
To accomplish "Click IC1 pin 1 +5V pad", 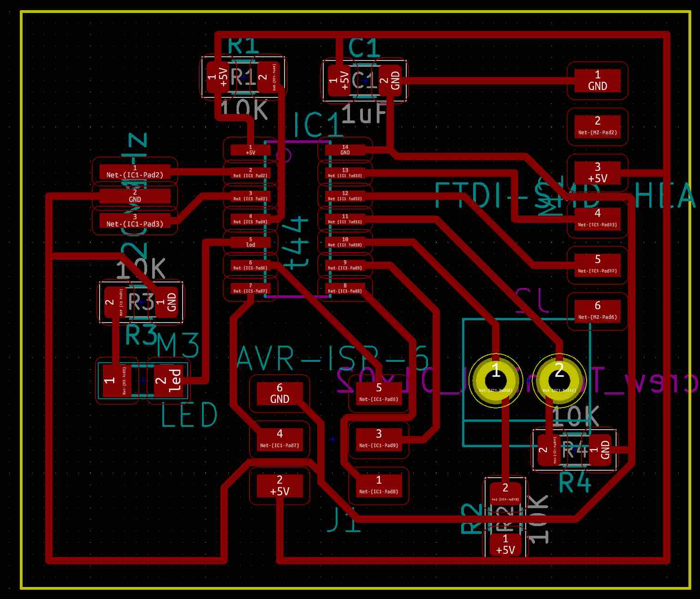I will pyautogui.click(x=250, y=150).
